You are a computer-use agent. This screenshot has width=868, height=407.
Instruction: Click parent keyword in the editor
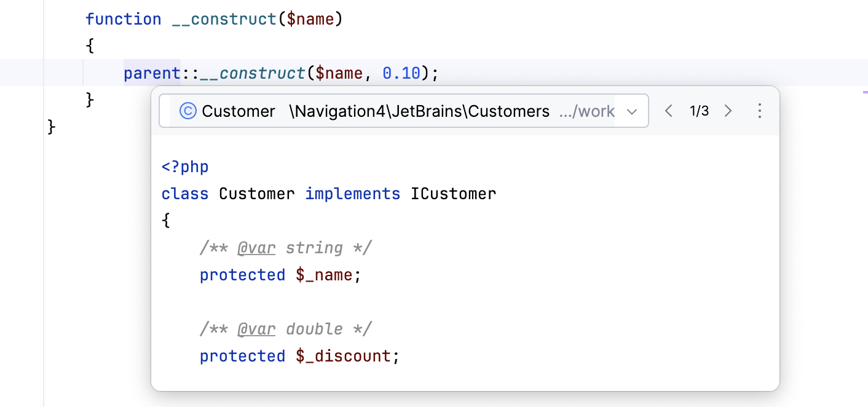pos(152,73)
